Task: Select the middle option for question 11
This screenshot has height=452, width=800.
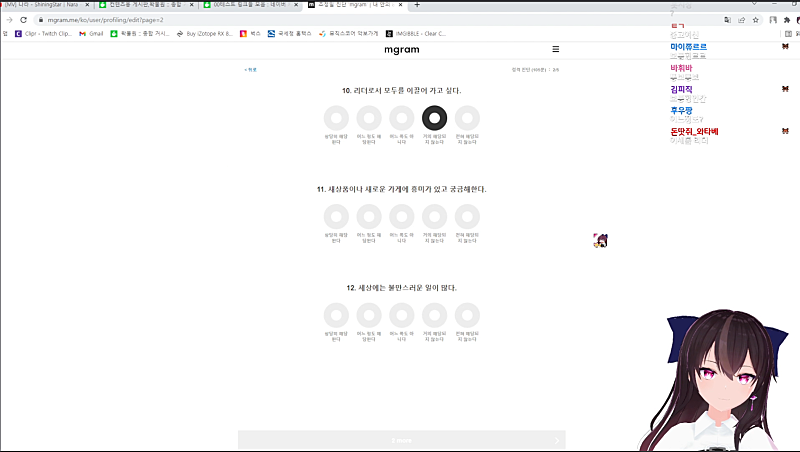Action: [x=402, y=217]
